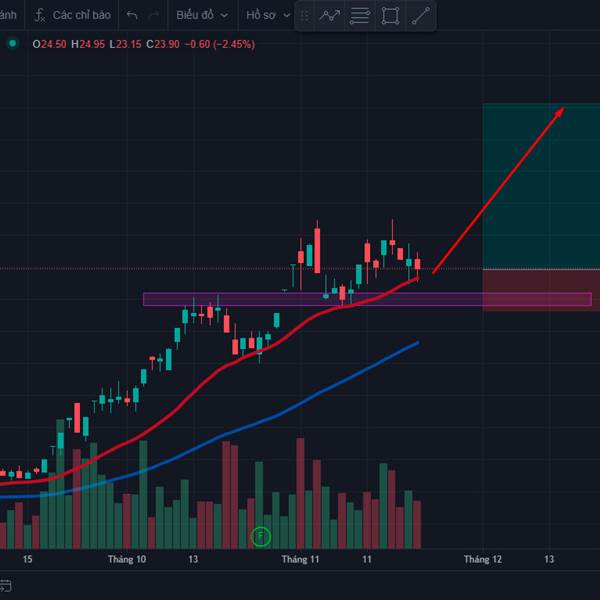Screen dimensions: 600x600
Task: Select the red stop-loss zone
Action: pyautogui.click(x=541, y=290)
